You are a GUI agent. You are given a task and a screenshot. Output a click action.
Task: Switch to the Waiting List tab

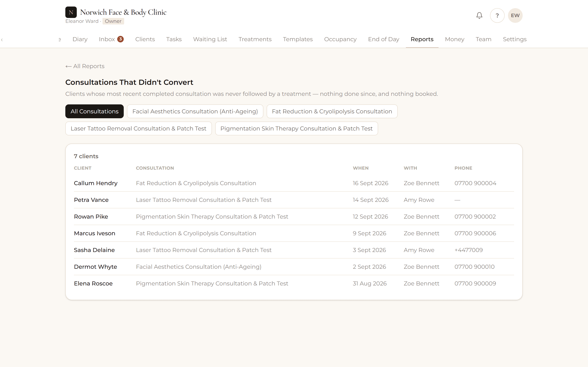pyautogui.click(x=210, y=39)
